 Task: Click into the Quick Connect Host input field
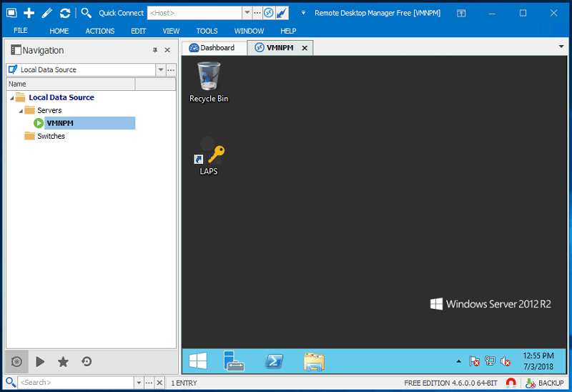pyautogui.click(x=194, y=13)
